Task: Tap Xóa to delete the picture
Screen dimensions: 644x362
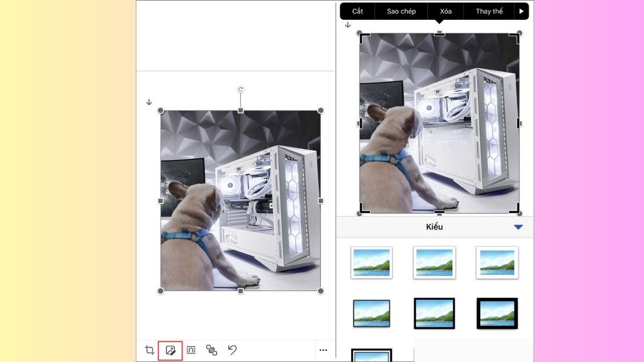Action: (x=445, y=11)
